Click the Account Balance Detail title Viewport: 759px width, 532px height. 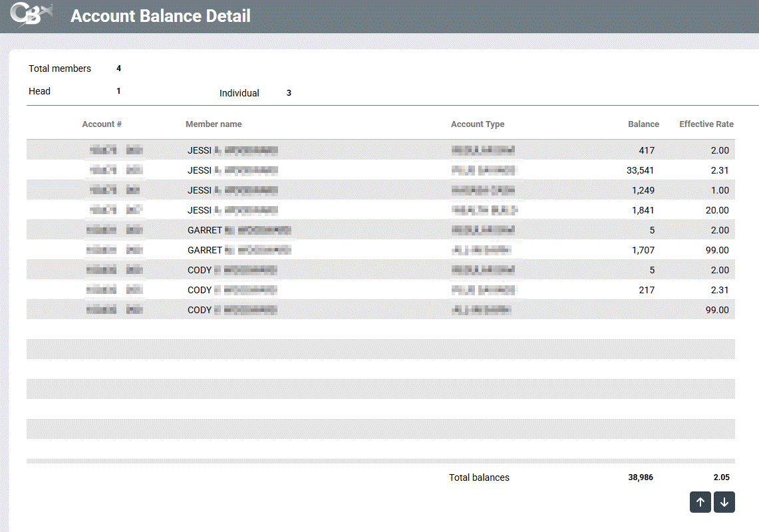tap(160, 16)
